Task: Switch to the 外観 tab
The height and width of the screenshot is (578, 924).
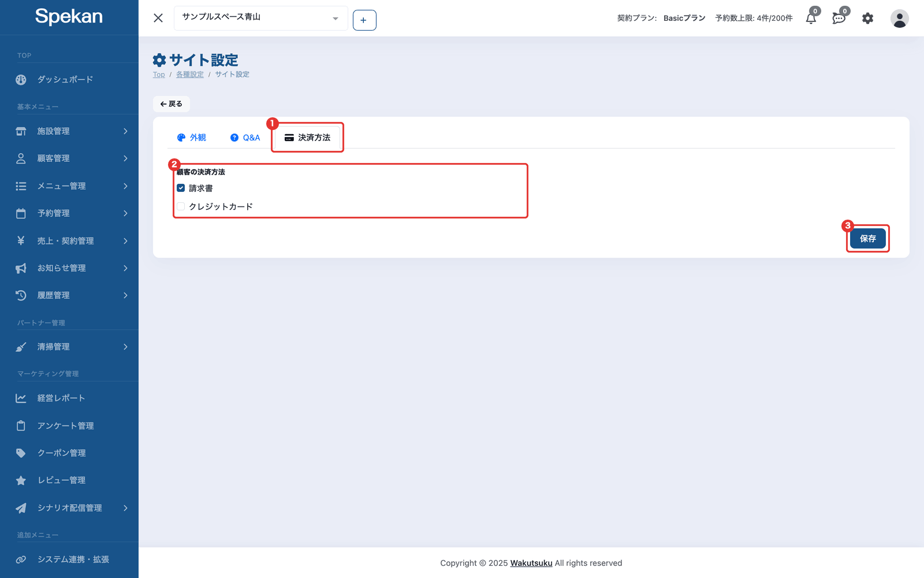Action: point(191,138)
